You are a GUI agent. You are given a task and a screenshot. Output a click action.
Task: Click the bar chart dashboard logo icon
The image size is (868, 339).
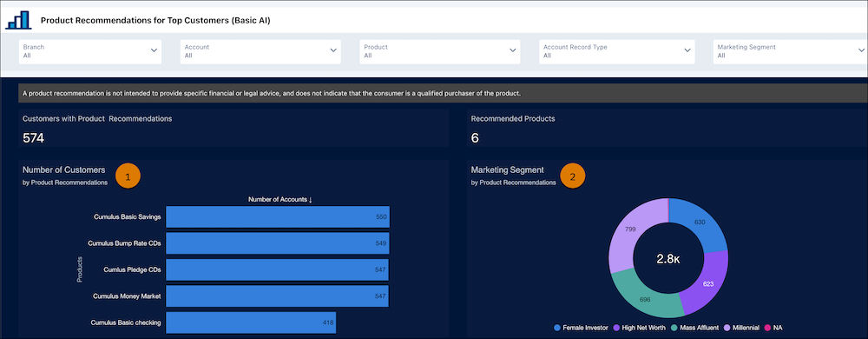coord(18,20)
